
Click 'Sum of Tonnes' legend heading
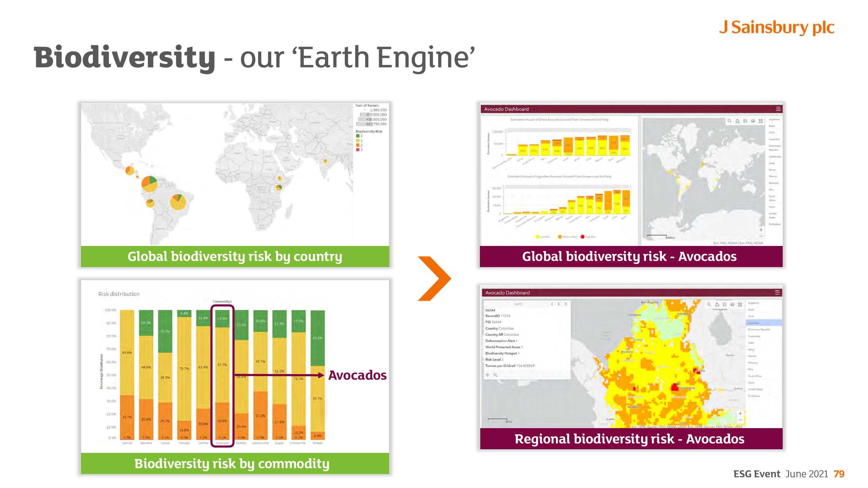(367, 105)
